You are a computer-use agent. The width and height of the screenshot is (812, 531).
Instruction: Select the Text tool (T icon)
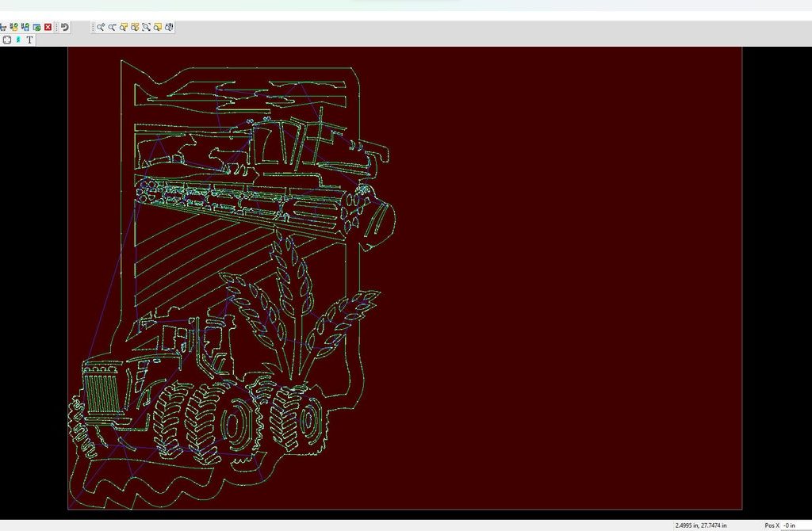[x=30, y=40]
